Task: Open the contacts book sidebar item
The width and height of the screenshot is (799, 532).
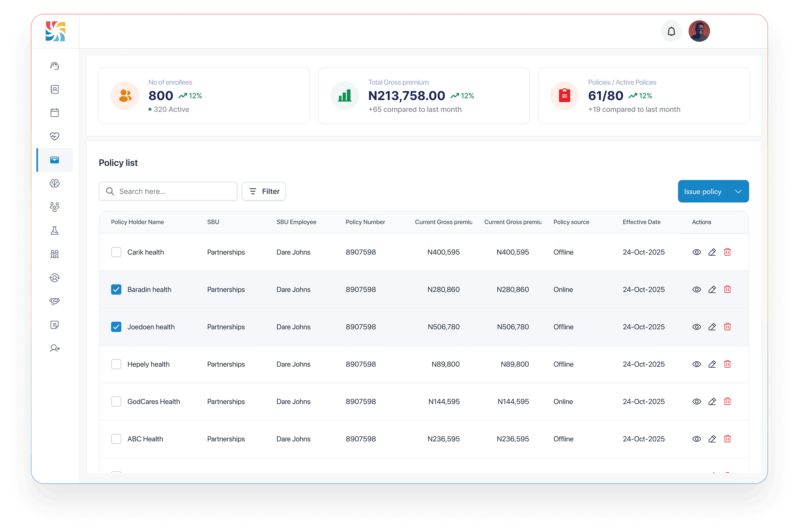Action: tap(55, 89)
